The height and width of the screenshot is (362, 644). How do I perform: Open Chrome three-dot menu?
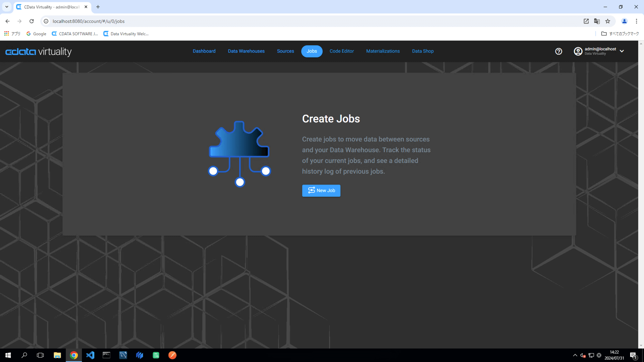[636, 21]
